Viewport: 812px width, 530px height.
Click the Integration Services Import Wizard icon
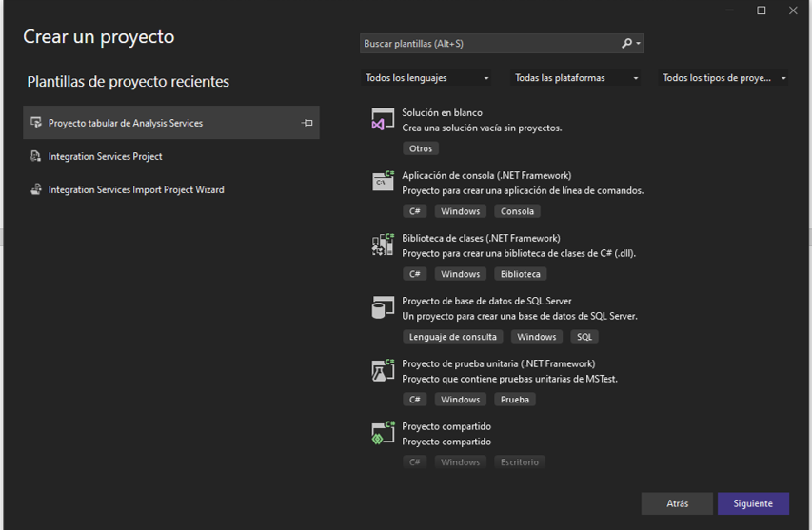click(36, 189)
